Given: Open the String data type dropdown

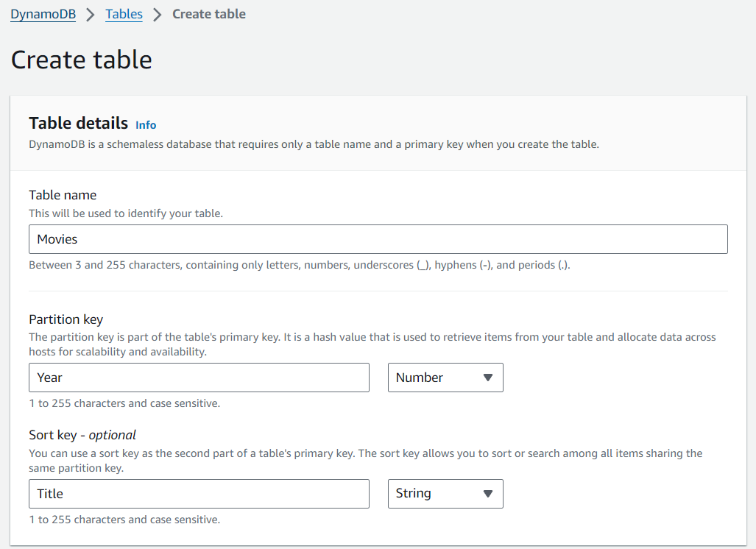Looking at the screenshot, I should tap(445, 494).
